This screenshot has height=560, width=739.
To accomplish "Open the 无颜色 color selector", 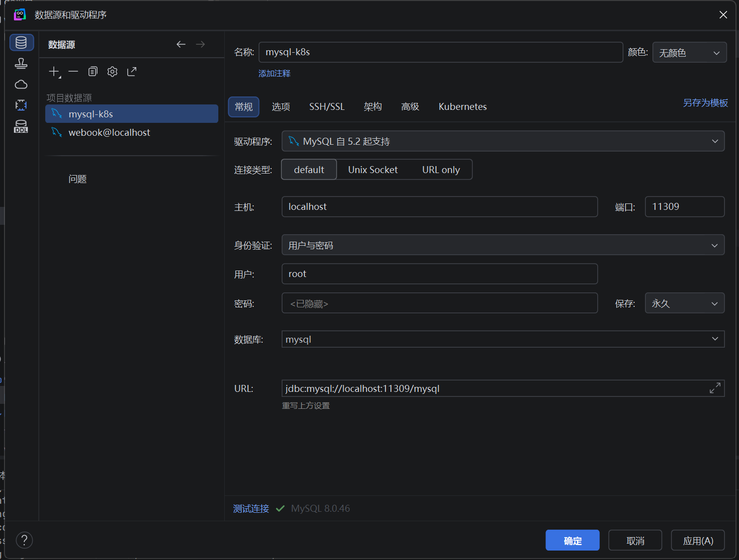I will [689, 53].
